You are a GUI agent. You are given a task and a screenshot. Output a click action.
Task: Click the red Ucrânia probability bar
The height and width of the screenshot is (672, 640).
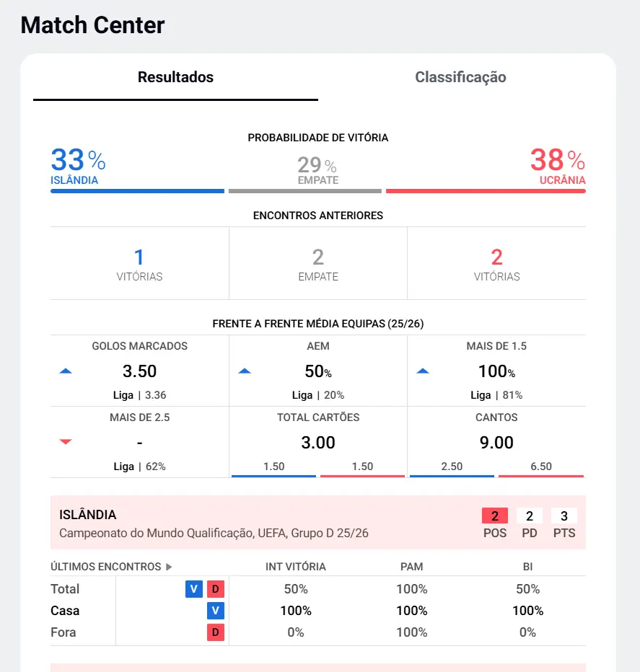(486, 191)
